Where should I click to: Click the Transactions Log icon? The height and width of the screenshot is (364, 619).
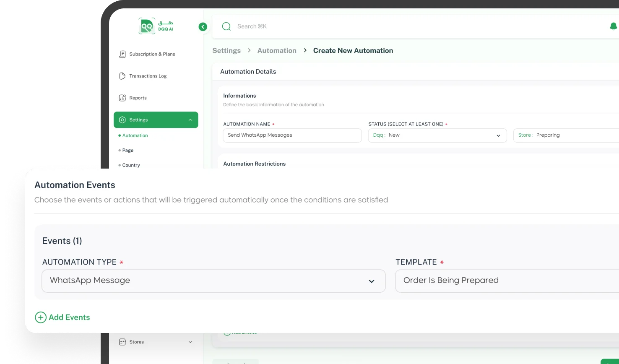[x=122, y=76]
